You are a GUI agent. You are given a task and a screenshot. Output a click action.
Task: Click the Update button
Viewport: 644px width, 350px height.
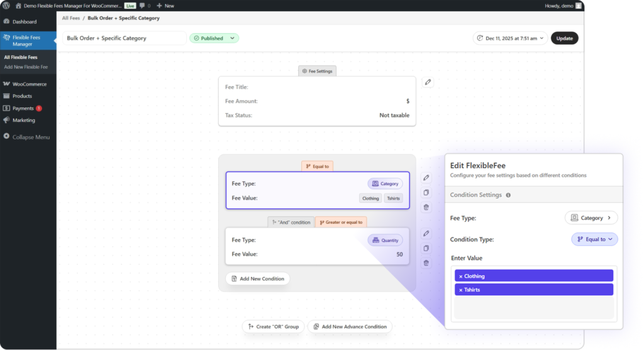coord(564,38)
